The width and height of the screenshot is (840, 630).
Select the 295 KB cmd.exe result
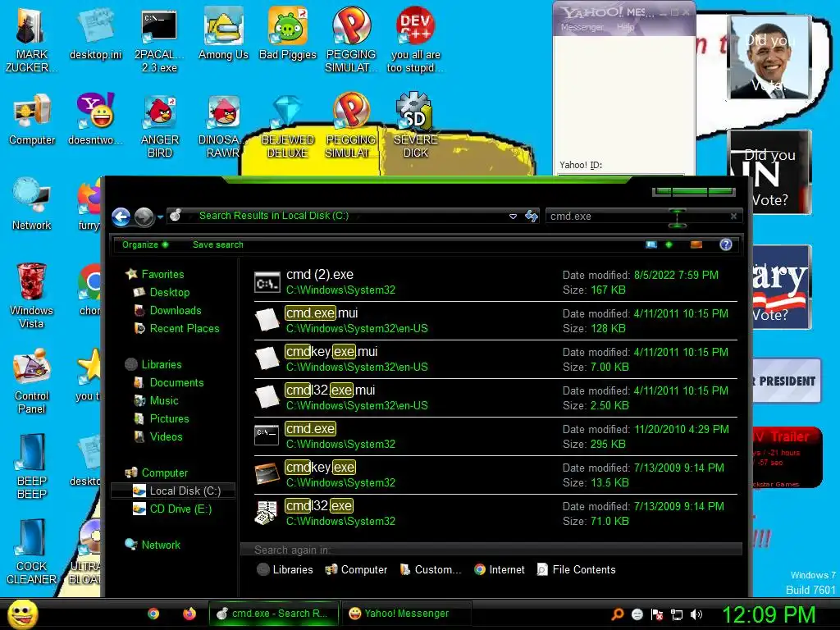click(495, 436)
